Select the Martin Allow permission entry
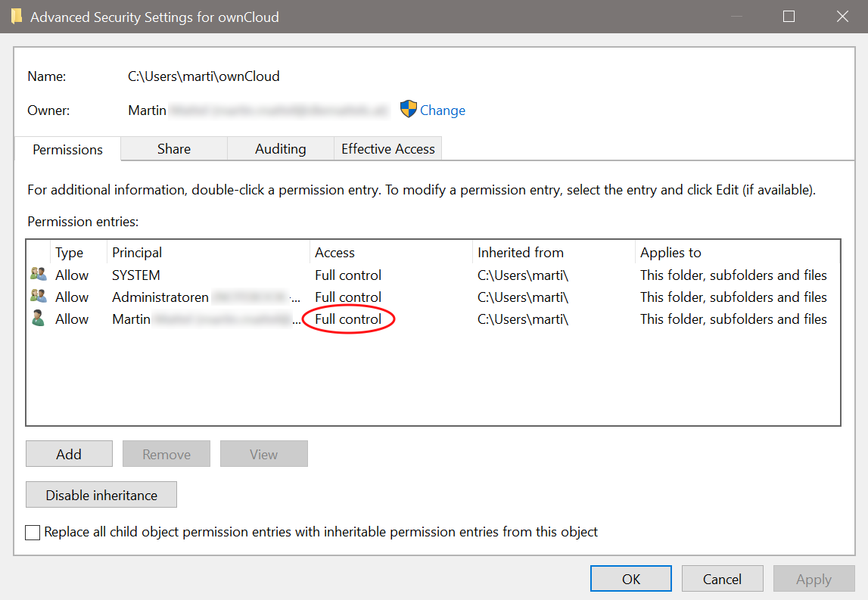 (x=227, y=319)
